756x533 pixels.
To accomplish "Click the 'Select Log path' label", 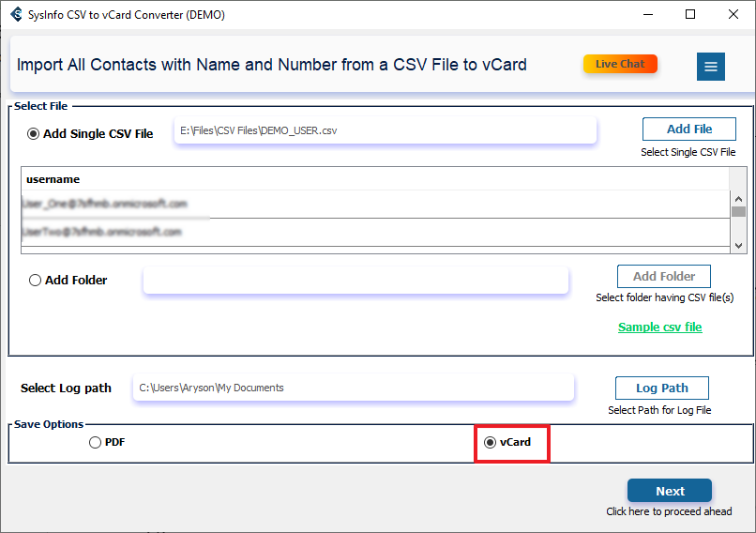I will (x=66, y=388).
